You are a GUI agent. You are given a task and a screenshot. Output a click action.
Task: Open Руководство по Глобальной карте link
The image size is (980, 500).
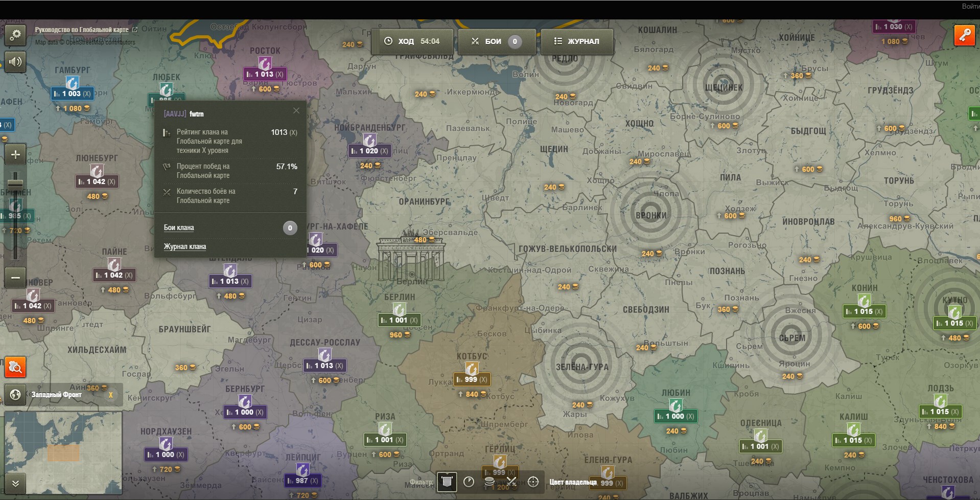click(x=82, y=30)
